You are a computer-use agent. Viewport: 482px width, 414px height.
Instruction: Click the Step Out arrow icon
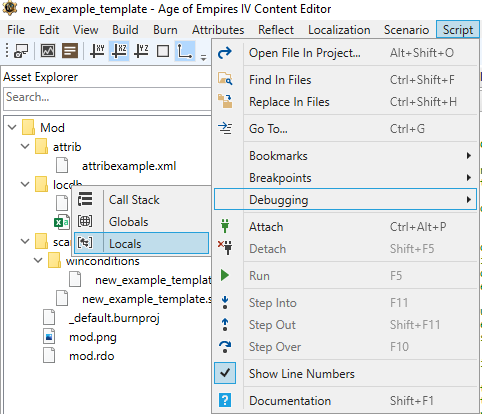coord(225,324)
